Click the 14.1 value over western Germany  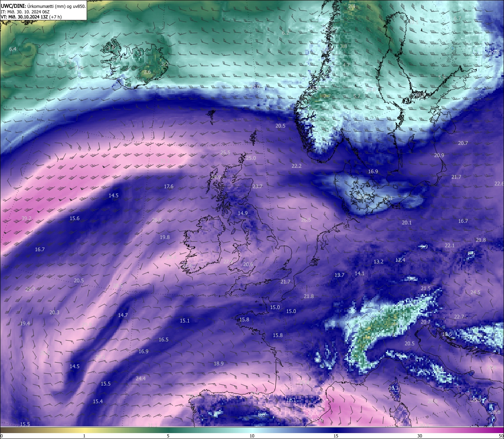(x=359, y=273)
